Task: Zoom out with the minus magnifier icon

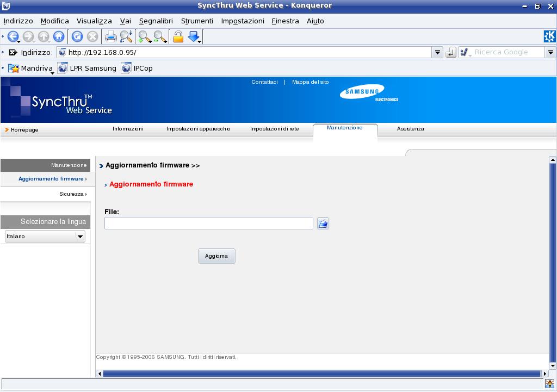Action: (x=160, y=36)
